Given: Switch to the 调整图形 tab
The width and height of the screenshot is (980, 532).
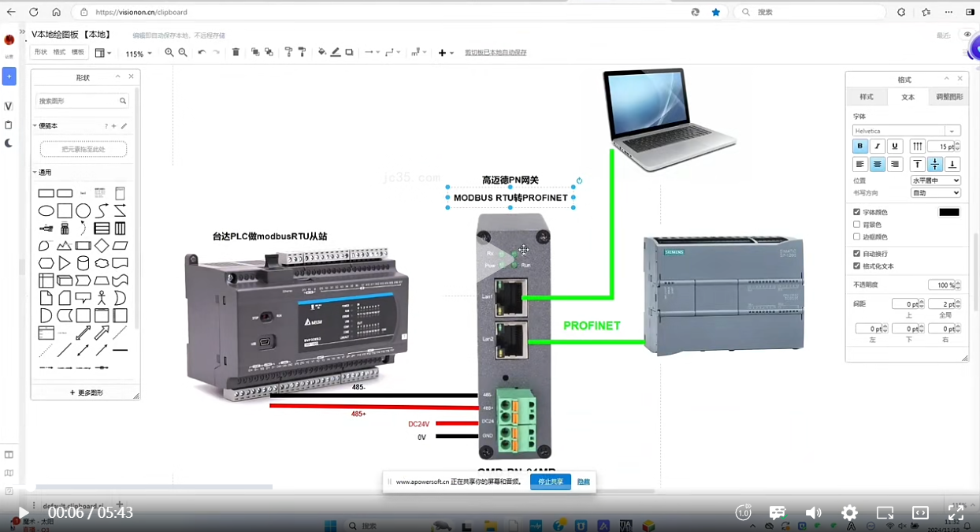Looking at the screenshot, I should [948, 97].
